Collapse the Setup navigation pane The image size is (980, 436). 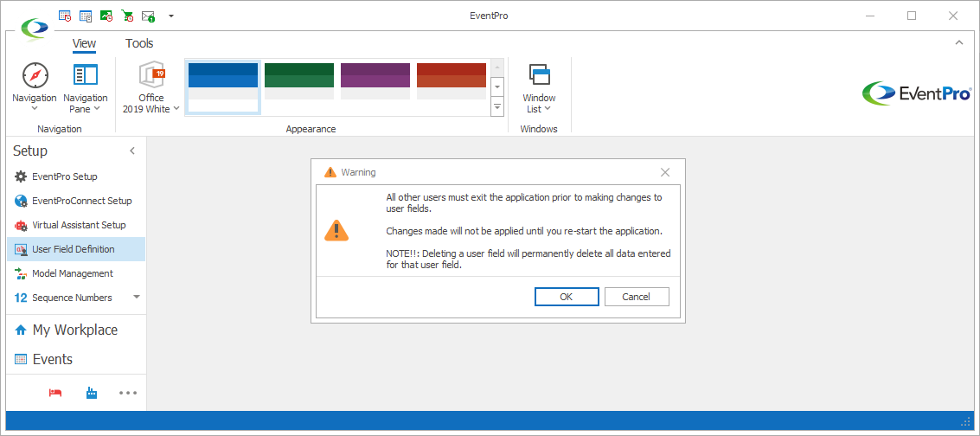[131, 151]
